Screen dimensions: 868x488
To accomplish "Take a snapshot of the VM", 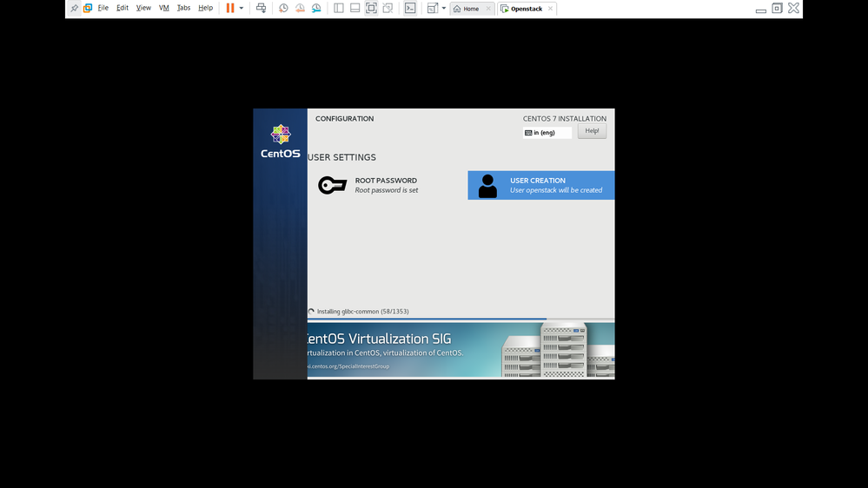I will click(283, 8).
